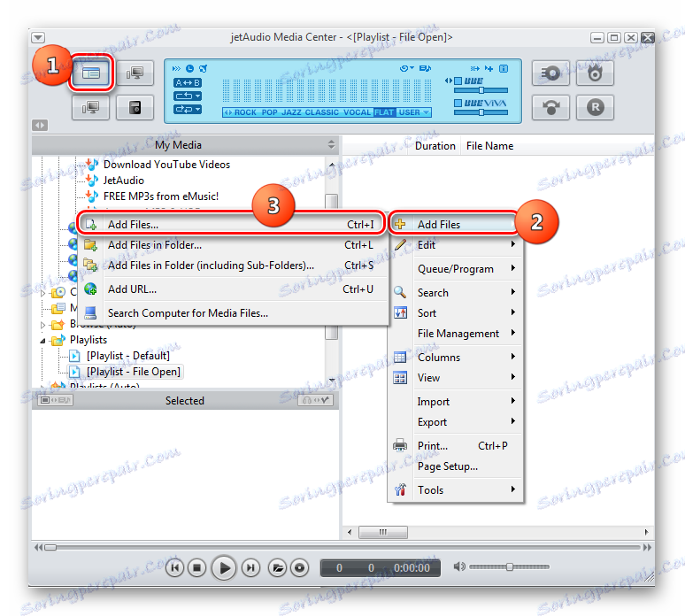Open the title bar menu dropdown arrow

click(38, 37)
